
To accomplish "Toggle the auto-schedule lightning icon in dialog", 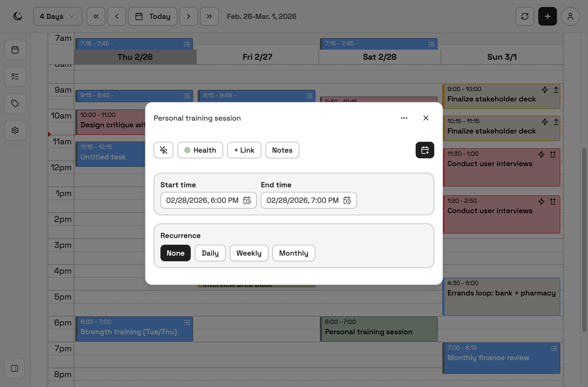I will [x=164, y=150].
